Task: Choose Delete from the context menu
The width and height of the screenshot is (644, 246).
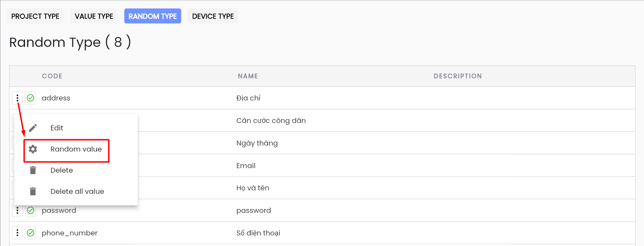Action: tap(76, 170)
